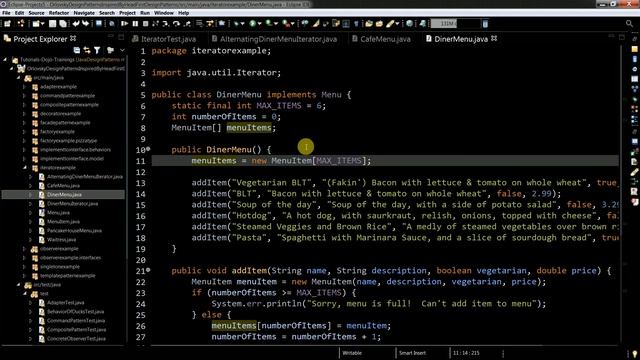Click the Terminate (stop) toolbar icon
This screenshot has width=640, height=360.
coord(145,24)
